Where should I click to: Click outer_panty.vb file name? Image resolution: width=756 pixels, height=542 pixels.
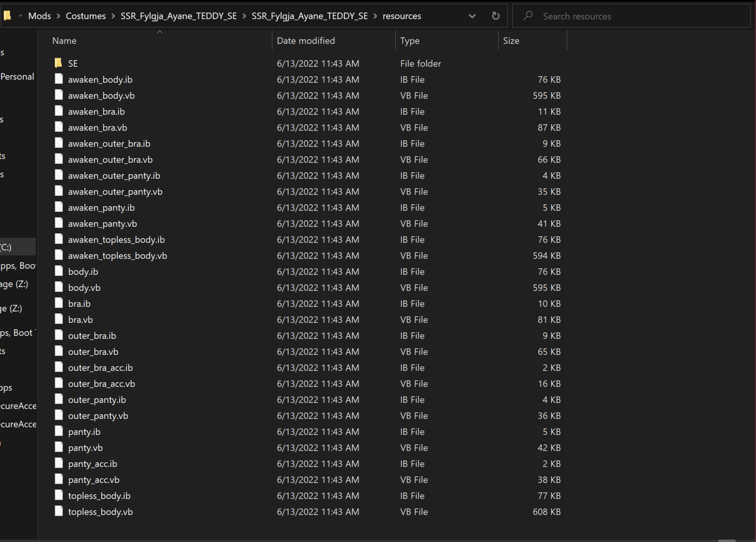point(98,416)
